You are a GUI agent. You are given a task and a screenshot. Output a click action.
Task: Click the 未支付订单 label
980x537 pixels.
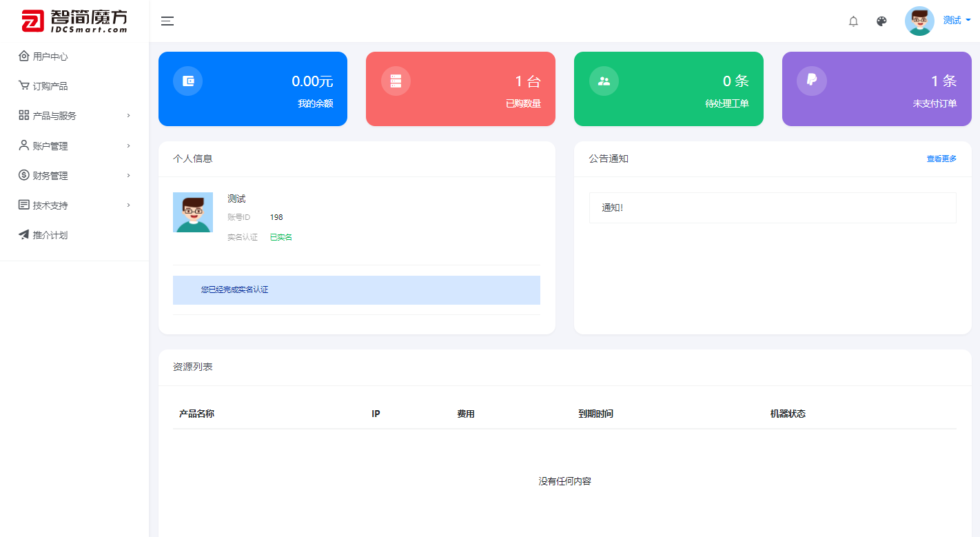coord(935,103)
